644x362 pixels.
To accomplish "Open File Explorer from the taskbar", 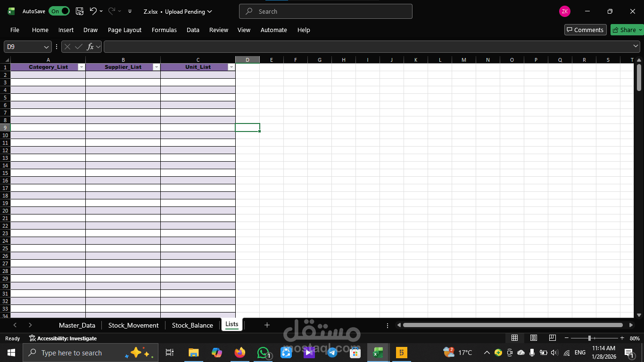I will 193,353.
